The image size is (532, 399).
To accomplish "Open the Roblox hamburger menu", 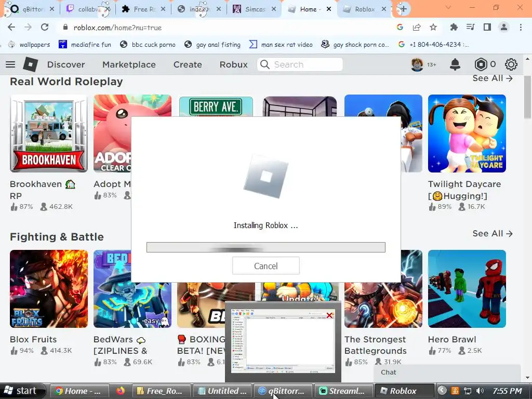I will tap(10, 64).
